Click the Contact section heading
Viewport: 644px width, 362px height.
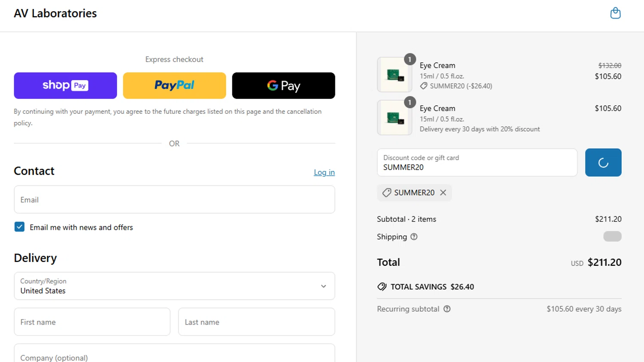tap(34, 171)
